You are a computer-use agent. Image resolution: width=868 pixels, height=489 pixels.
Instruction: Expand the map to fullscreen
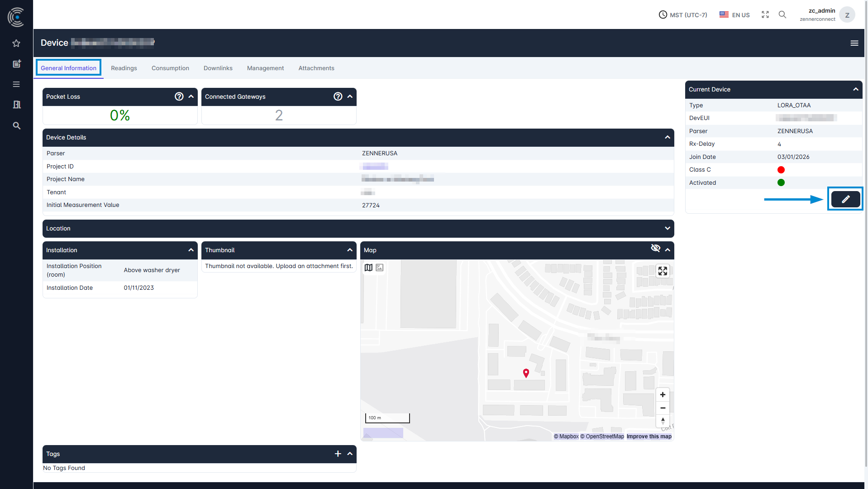[x=663, y=271]
